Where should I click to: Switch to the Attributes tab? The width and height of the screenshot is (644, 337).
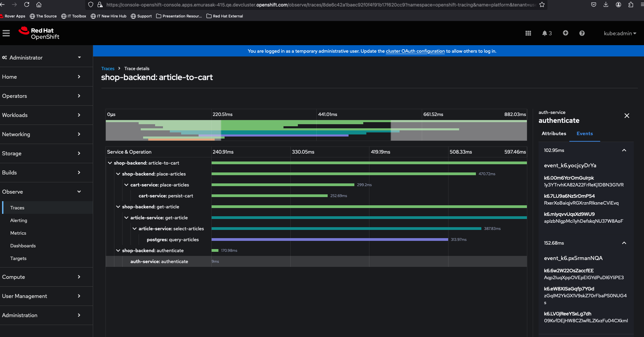tap(554, 133)
